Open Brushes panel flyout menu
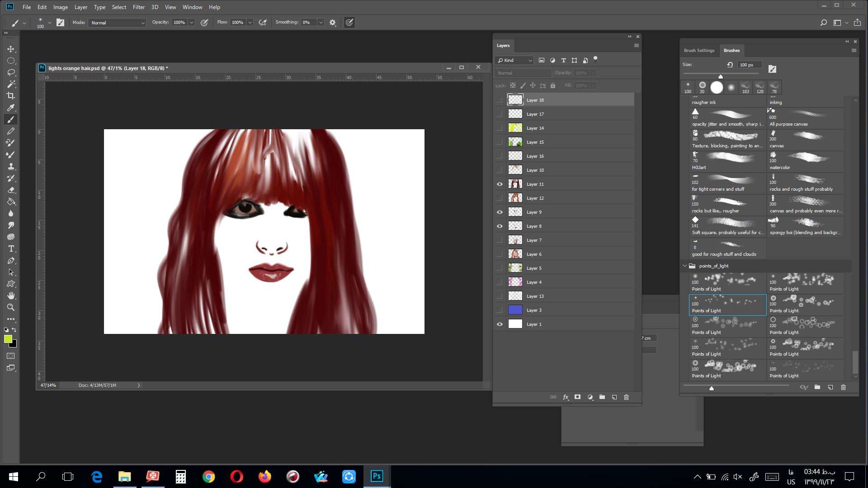 point(854,51)
